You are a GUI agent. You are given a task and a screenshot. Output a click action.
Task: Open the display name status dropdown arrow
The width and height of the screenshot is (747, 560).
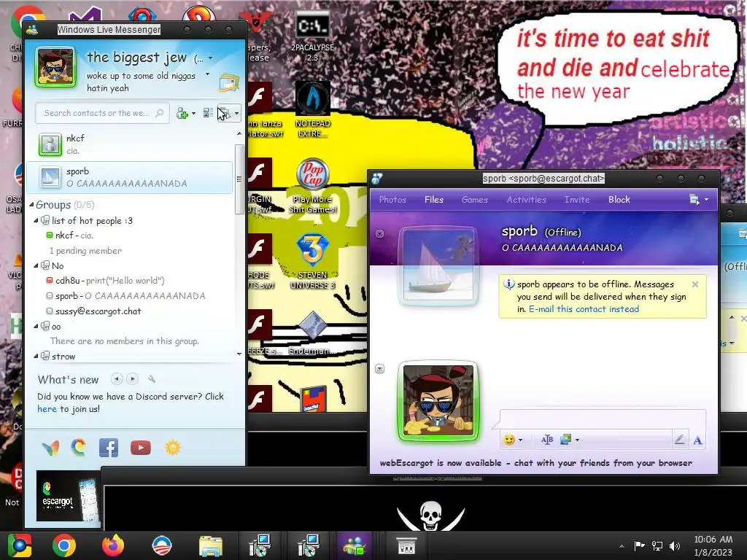pyautogui.click(x=210, y=58)
